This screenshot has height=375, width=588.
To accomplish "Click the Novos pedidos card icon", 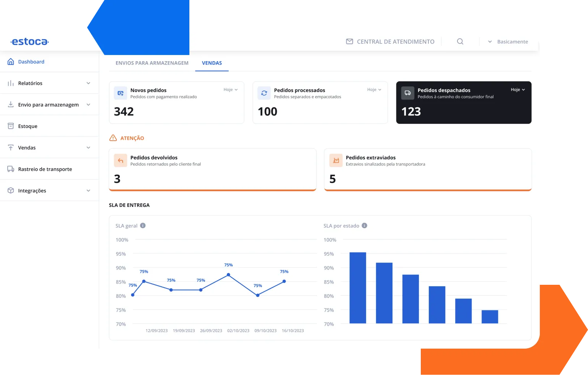I will click(121, 93).
